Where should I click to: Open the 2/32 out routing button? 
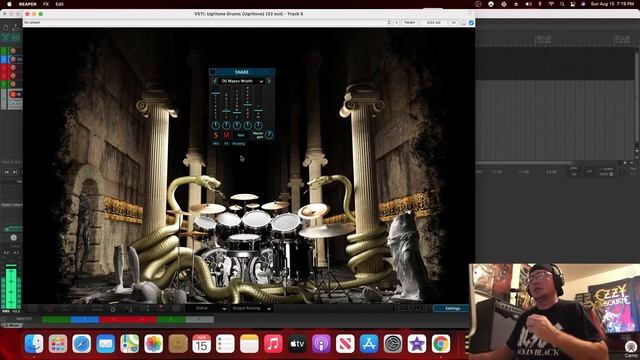[x=433, y=22]
